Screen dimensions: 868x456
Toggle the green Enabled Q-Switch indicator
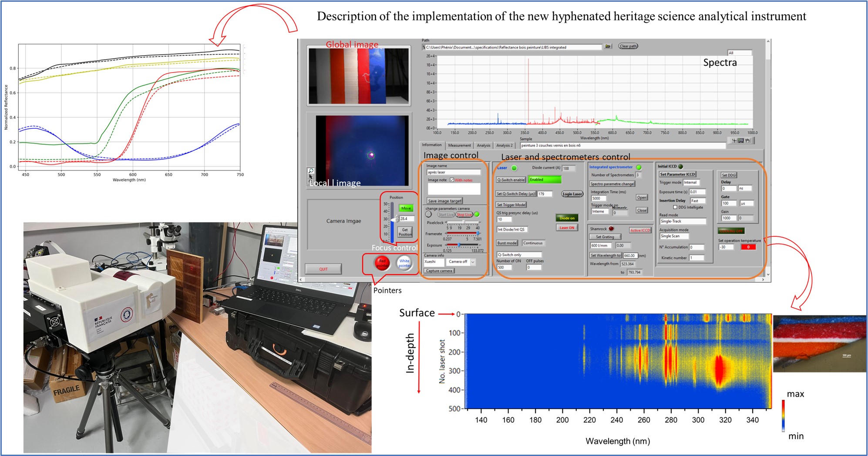point(544,179)
